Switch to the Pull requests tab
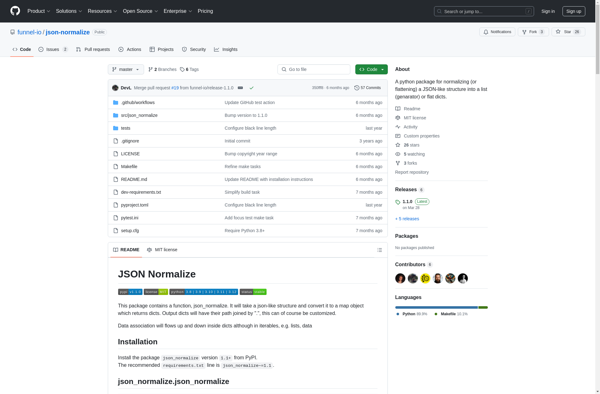This screenshot has height=394, width=600. [93, 49]
